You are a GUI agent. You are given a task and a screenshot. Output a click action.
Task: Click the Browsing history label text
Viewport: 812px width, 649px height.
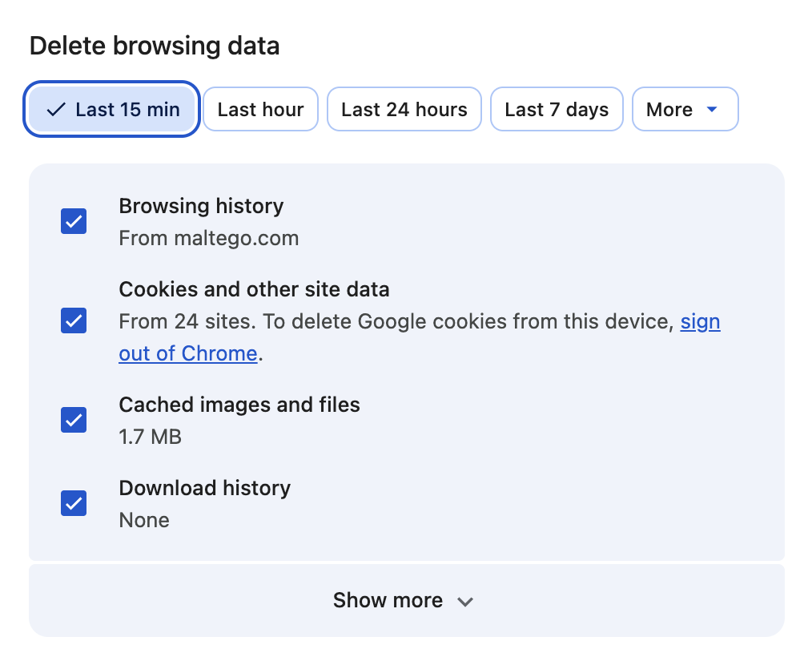click(x=201, y=206)
